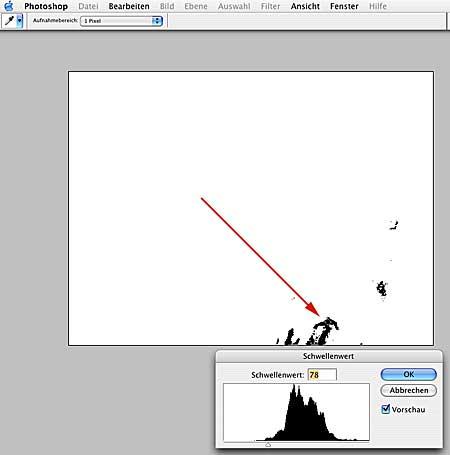Click the threshold slider triangle below histogram

(x=268, y=445)
